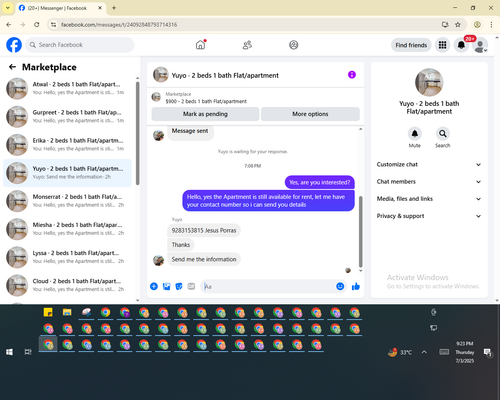
Task: Open the emoji picker smiley icon
Action: click(x=340, y=286)
